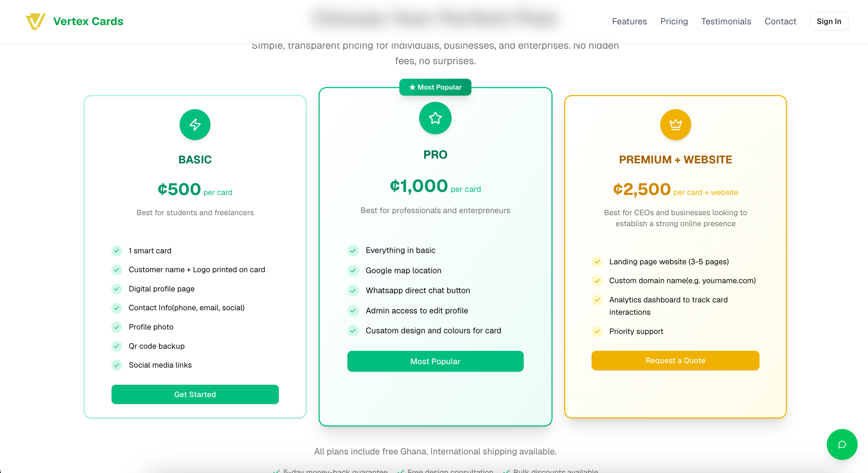Click checkmark beside Google map location

[353, 270]
